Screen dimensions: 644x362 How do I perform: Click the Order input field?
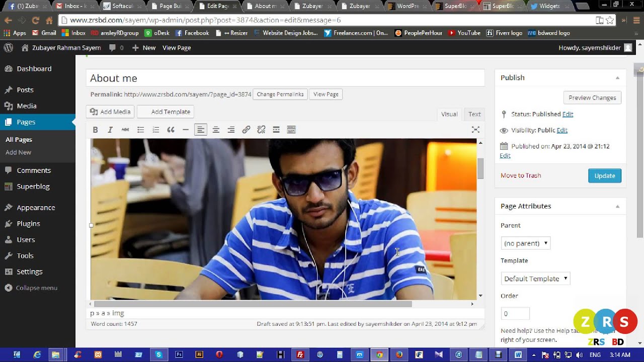point(515,313)
